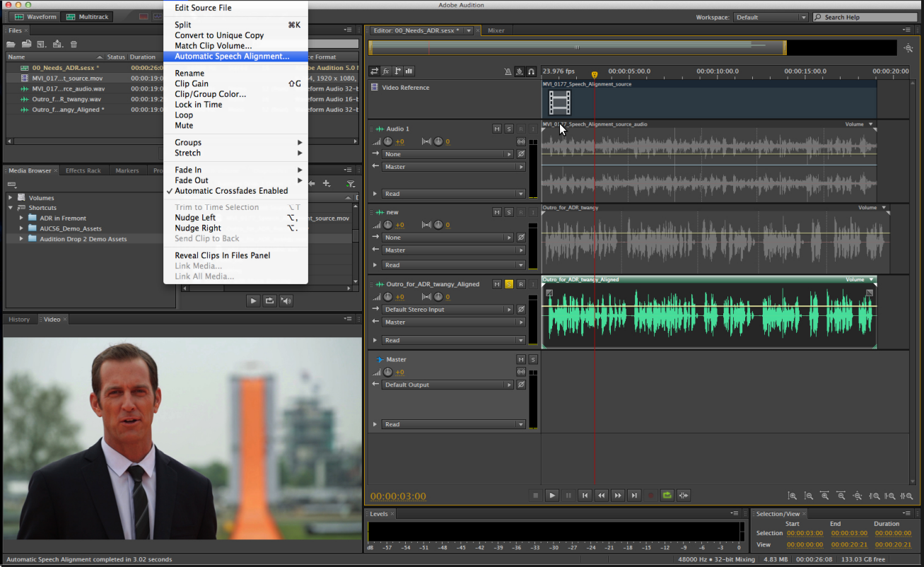Viewport: 924px width, 567px height.
Task: Click Sum to Mono icon on Audio 1
Action: point(521,141)
